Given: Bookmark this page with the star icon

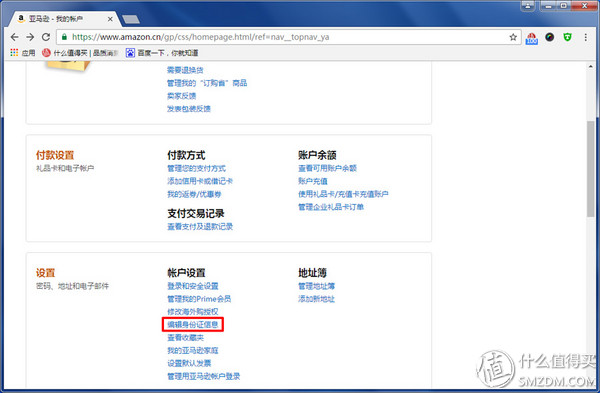Looking at the screenshot, I should (x=513, y=37).
